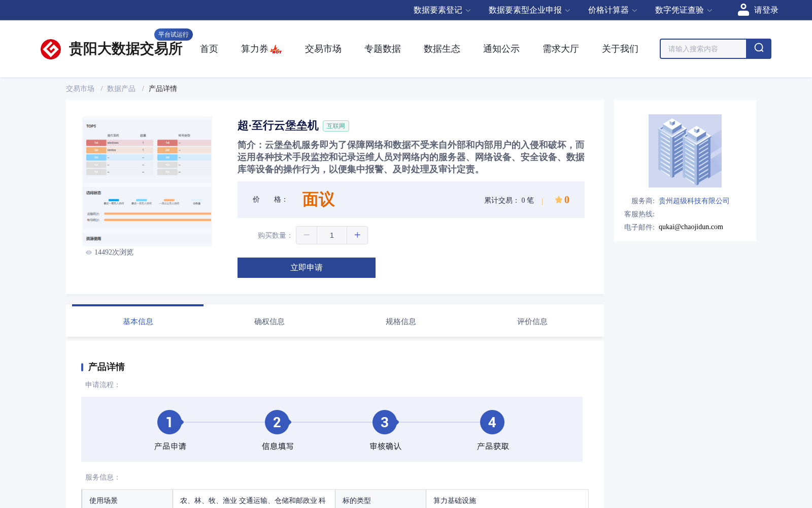The height and width of the screenshot is (508, 812).
Task: Click the orange star rating icon
Action: [x=558, y=200]
